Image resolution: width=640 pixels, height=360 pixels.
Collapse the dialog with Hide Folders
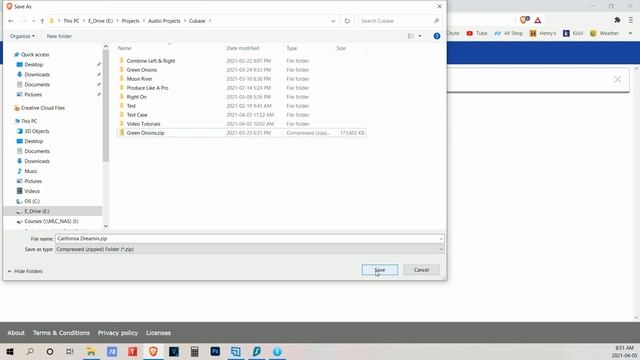[25, 271]
